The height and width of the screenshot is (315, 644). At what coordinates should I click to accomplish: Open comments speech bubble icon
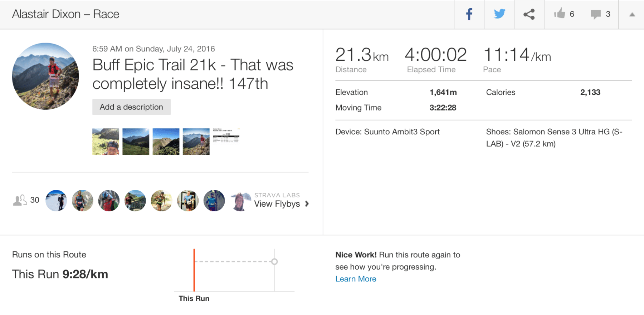[x=595, y=14]
